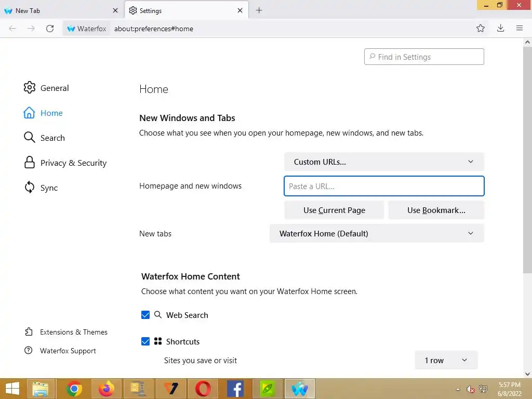Open a new tab with plus button

(x=259, y=10)
